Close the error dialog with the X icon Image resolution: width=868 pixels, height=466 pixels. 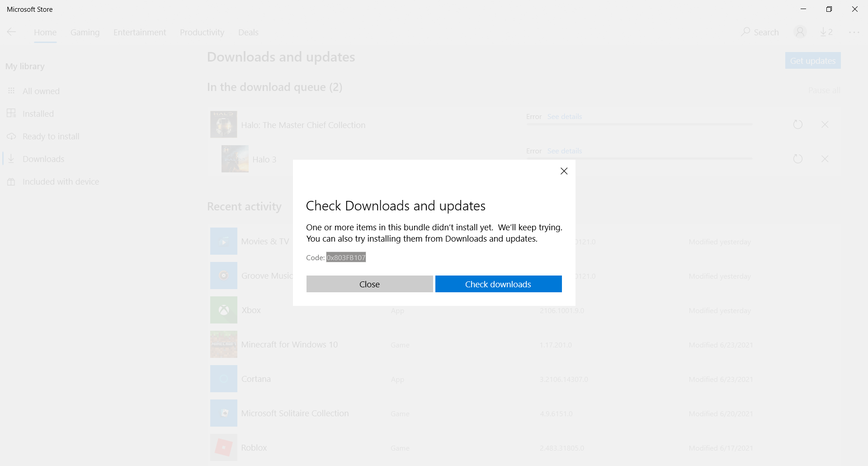click(x=564, y=171)
